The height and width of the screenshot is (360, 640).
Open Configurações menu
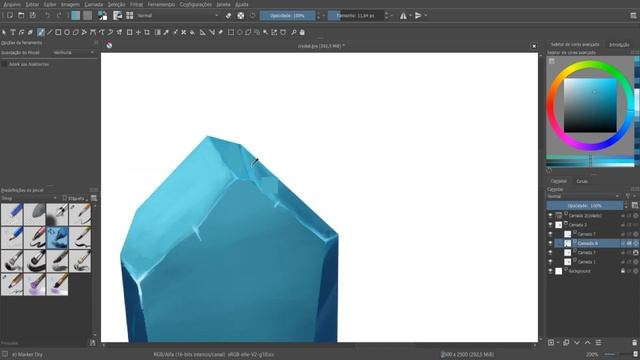click(x=196, y=4)
